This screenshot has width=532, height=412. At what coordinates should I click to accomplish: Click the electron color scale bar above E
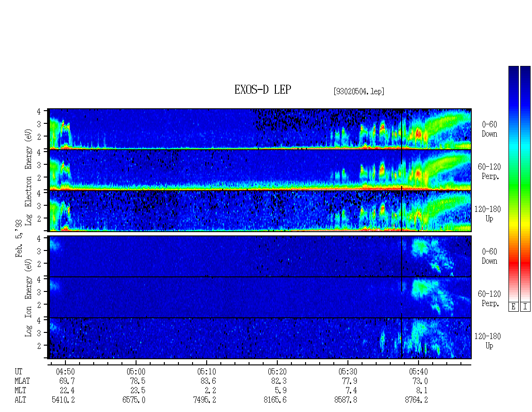pos(513,183)
